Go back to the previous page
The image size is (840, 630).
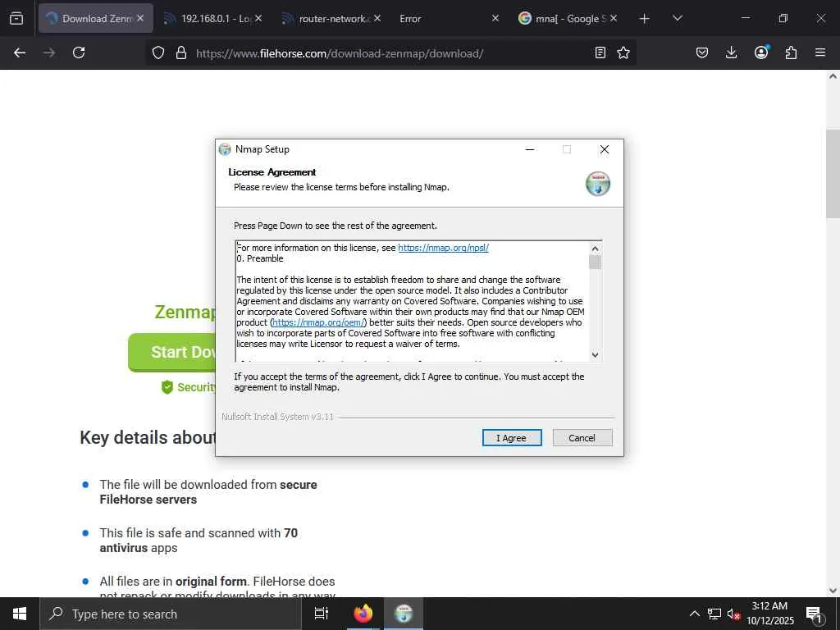(20, 52)
